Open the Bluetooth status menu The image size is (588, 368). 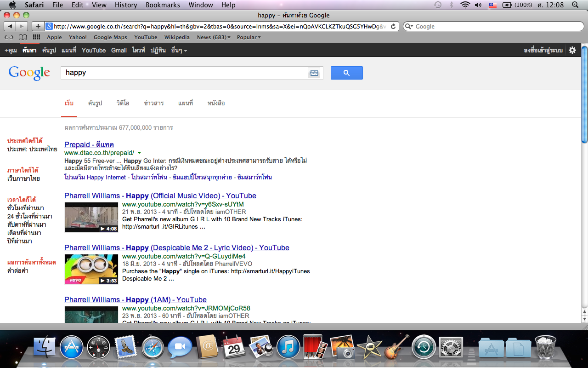[451, 5]
